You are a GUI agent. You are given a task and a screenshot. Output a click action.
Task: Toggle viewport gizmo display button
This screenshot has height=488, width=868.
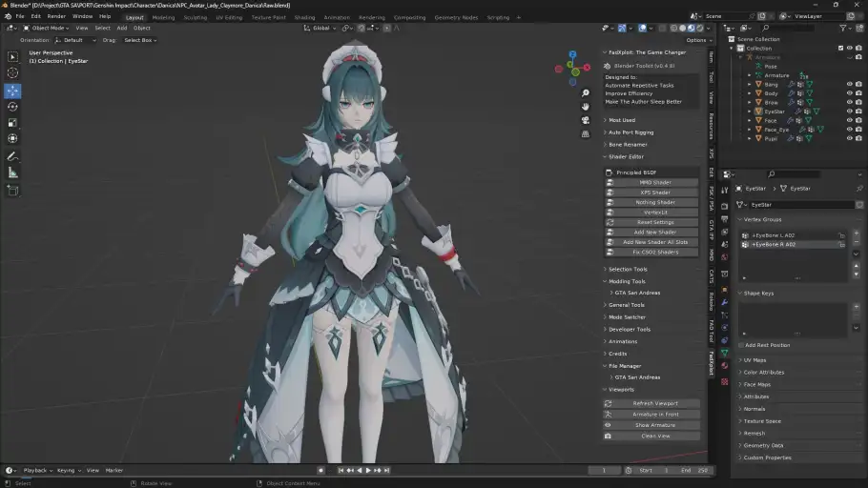(622, 29)
